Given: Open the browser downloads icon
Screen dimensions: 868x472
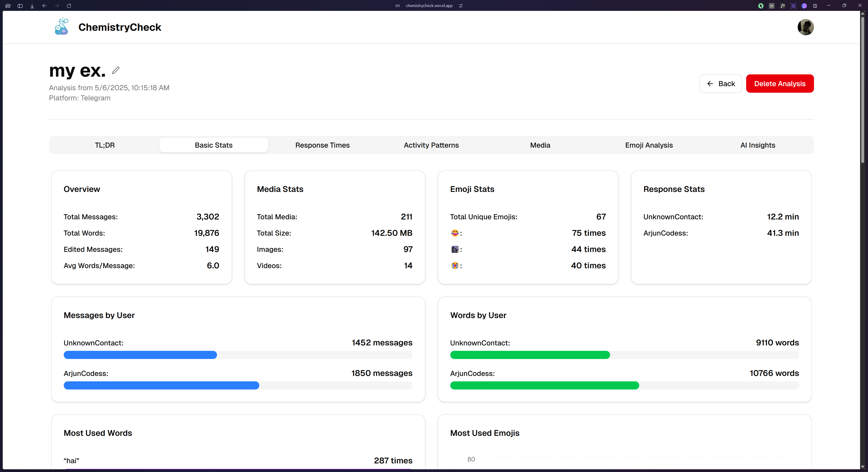Looking at the screenshot, I should 32,6.
